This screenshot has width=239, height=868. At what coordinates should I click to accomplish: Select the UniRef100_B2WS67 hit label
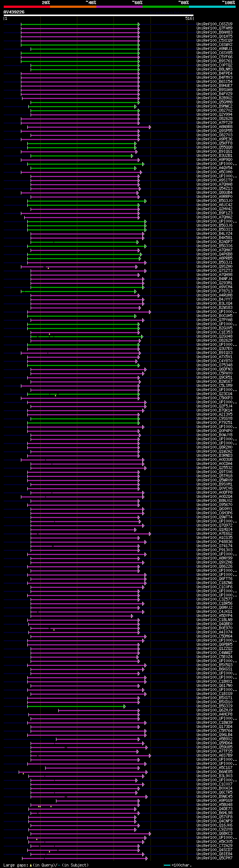(x=214, y=382)
